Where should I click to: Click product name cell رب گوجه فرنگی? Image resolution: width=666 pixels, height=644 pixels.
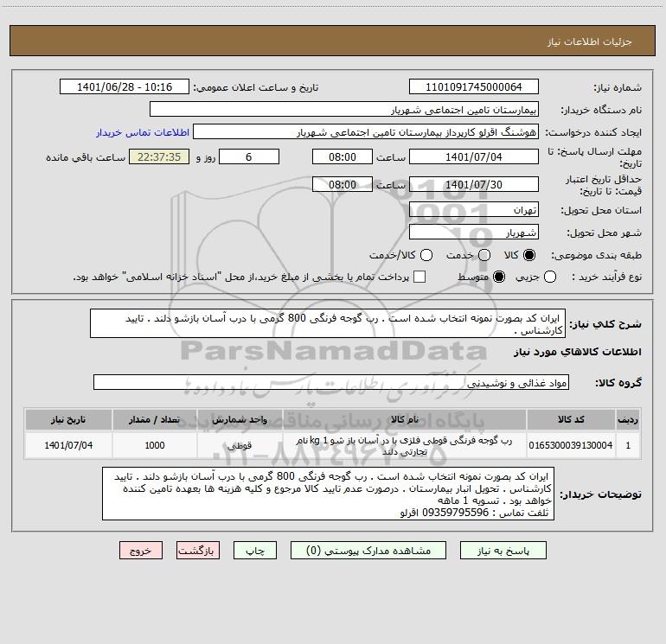pyautogui.click(x=405, y=446)
